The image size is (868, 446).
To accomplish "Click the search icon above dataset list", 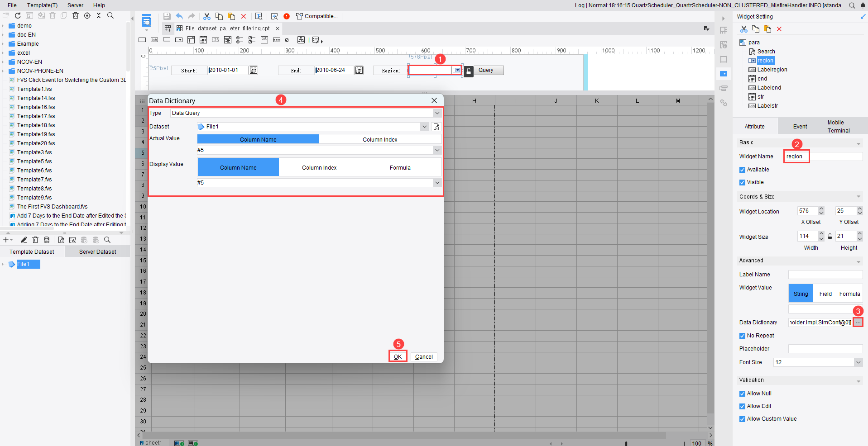I will coord(107,240).
